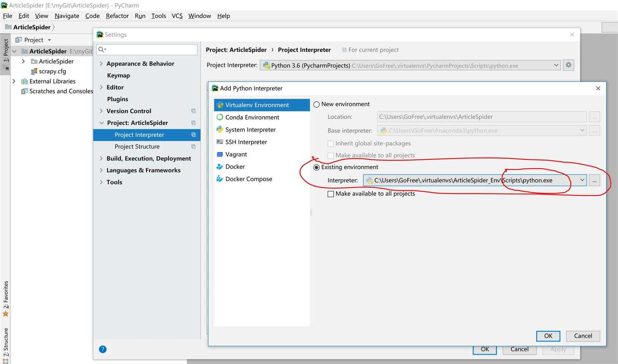Open the Project view dropdown arrow
618x364 pixels.
pos(49,40)
